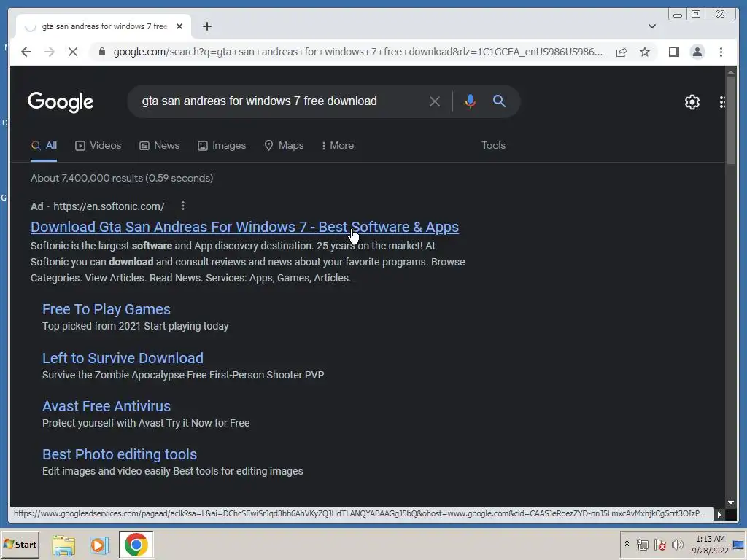Click the scrollbar up arrow
Image resolution: width=747 pixels, height=560 pixels.
(731, 72)
